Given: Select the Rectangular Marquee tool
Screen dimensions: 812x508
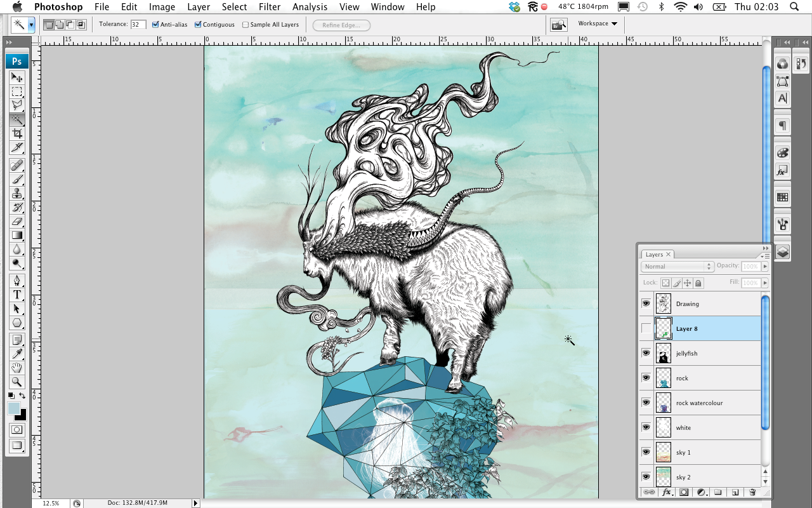Looking at the screenshot, I should click(17, 91).
